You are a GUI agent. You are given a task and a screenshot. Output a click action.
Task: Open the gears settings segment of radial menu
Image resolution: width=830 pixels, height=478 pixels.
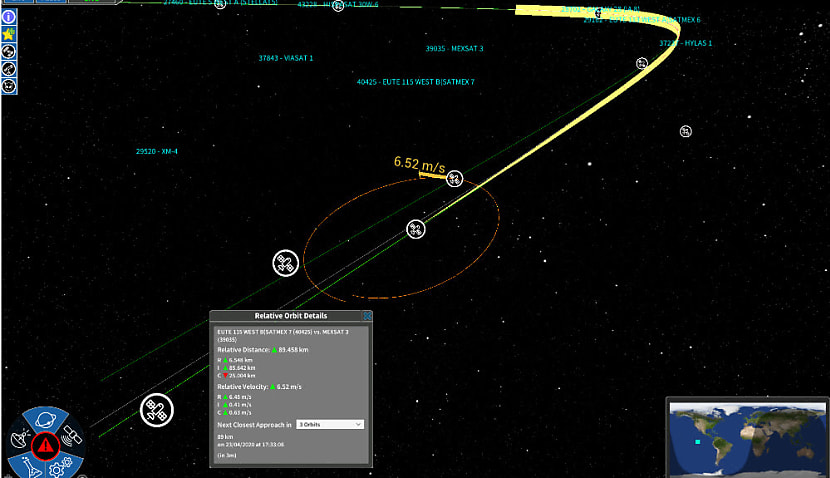click(60, 467)
